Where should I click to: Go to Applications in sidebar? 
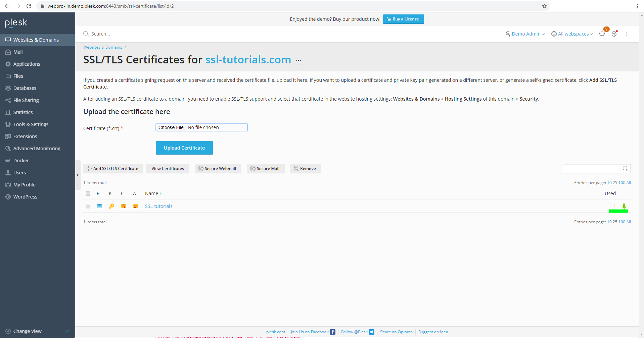[x=37, y=64]
